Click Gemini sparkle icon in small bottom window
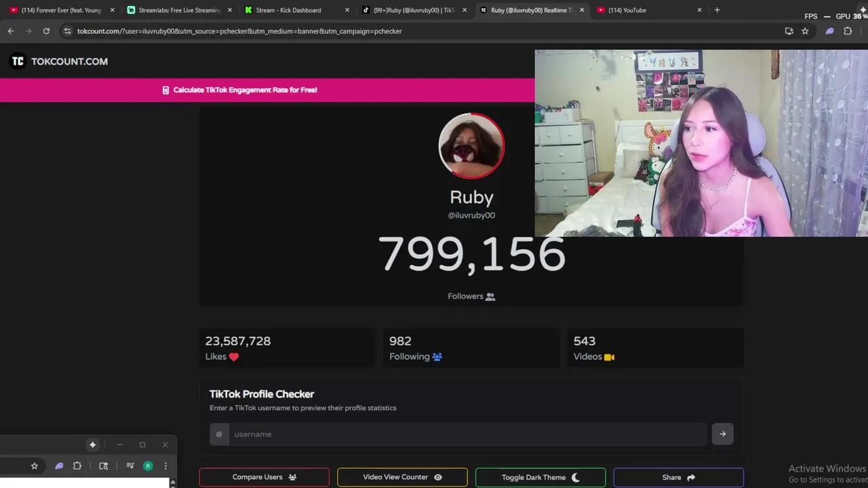Image resolution: width=868 pixels, height=488 pixels. click(93, 445)
